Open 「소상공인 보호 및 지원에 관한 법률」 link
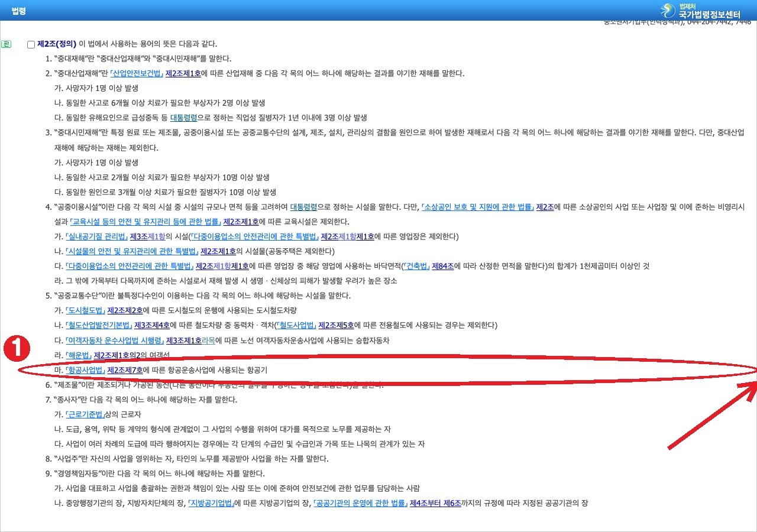 tap(477, 207)
